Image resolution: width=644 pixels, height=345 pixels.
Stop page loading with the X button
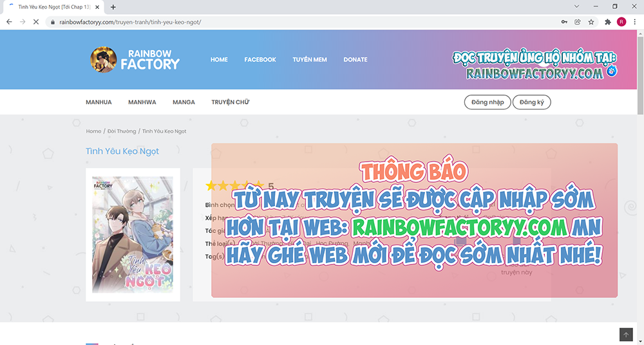[36, 21]
